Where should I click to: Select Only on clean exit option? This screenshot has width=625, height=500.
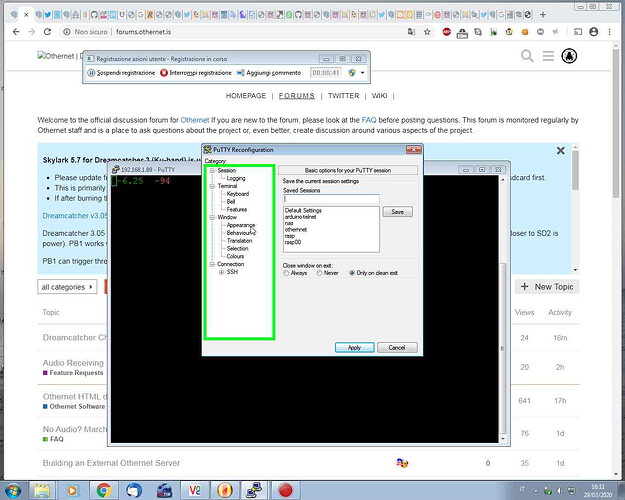click(373, 273)
